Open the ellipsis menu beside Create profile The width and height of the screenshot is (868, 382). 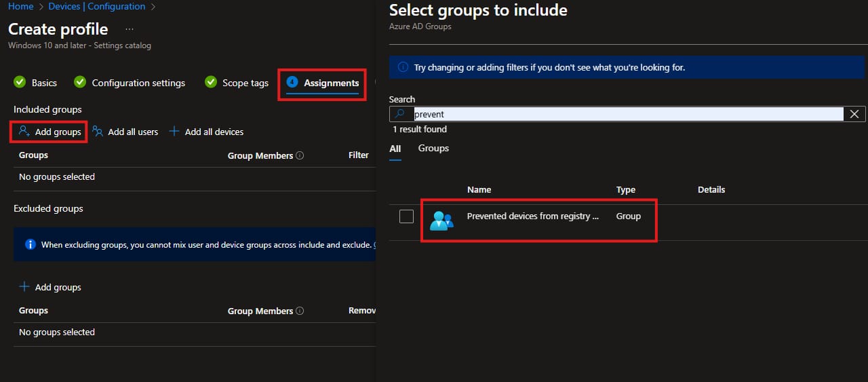130,29
